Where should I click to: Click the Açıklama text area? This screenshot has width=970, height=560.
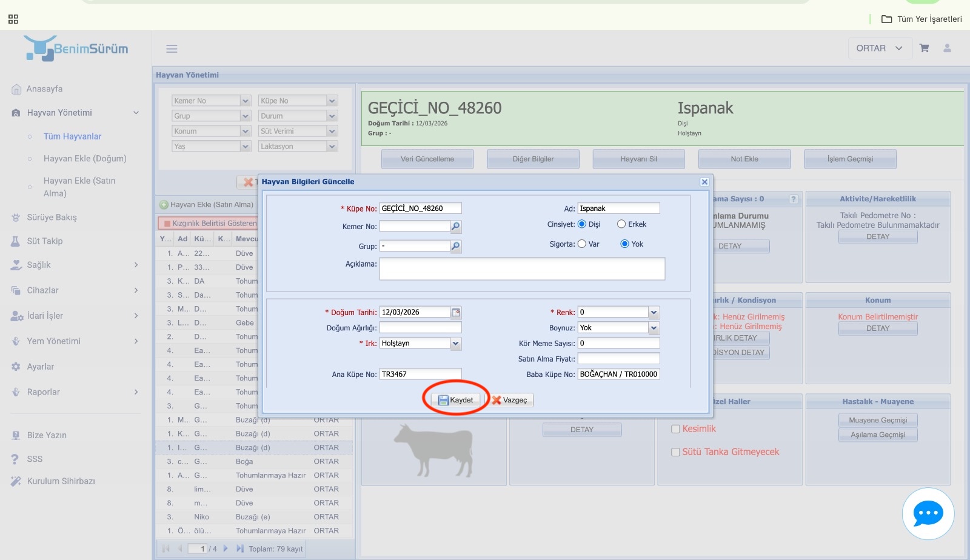tap(522, 268)
